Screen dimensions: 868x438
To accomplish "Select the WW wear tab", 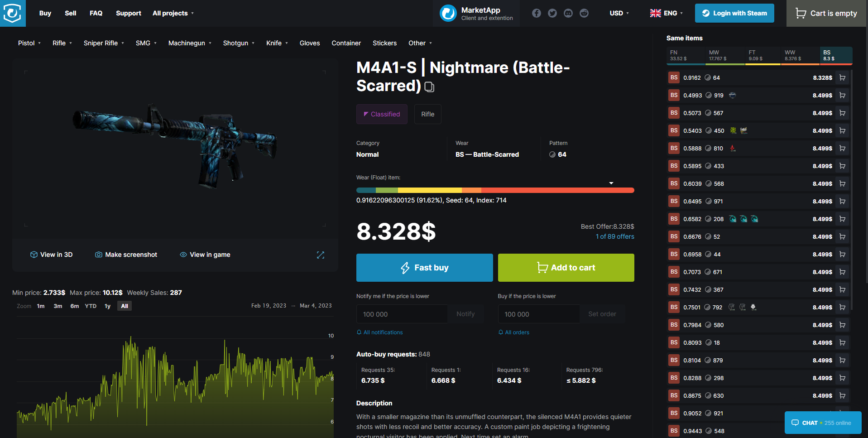I will coord(800,56).
